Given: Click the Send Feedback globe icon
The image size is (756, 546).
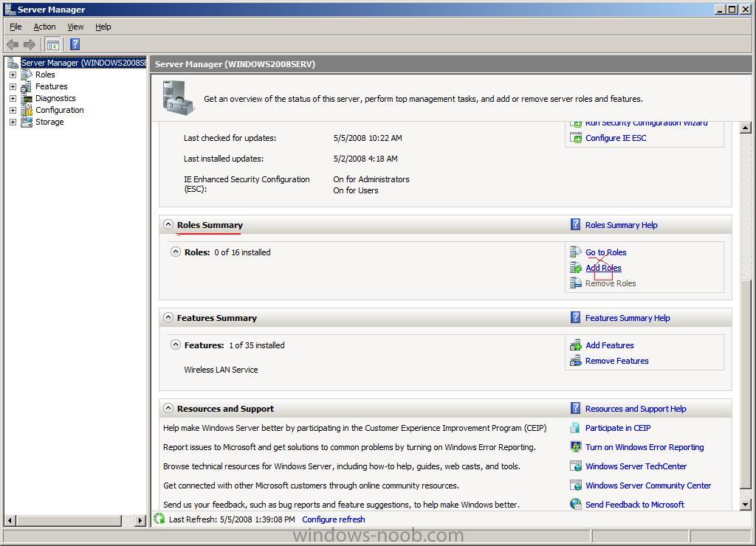Looking at the screenshot, I should pyautogui.click(x=576, y=504).
